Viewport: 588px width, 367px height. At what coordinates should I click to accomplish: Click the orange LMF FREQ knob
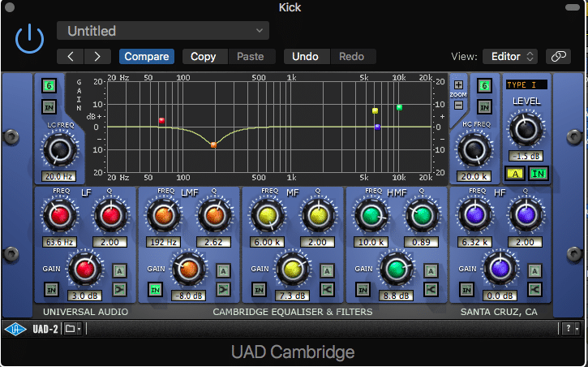coord(164,216)
